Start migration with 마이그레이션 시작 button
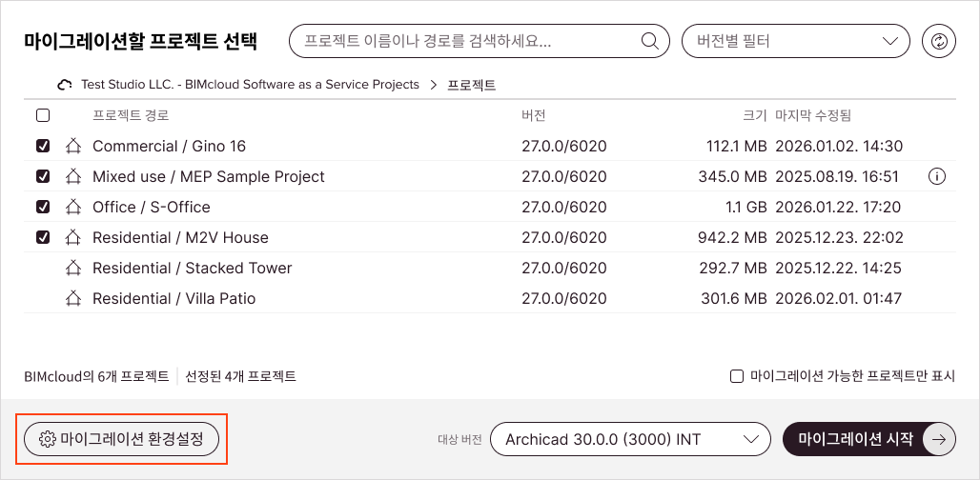 click(x=869, y=439)
